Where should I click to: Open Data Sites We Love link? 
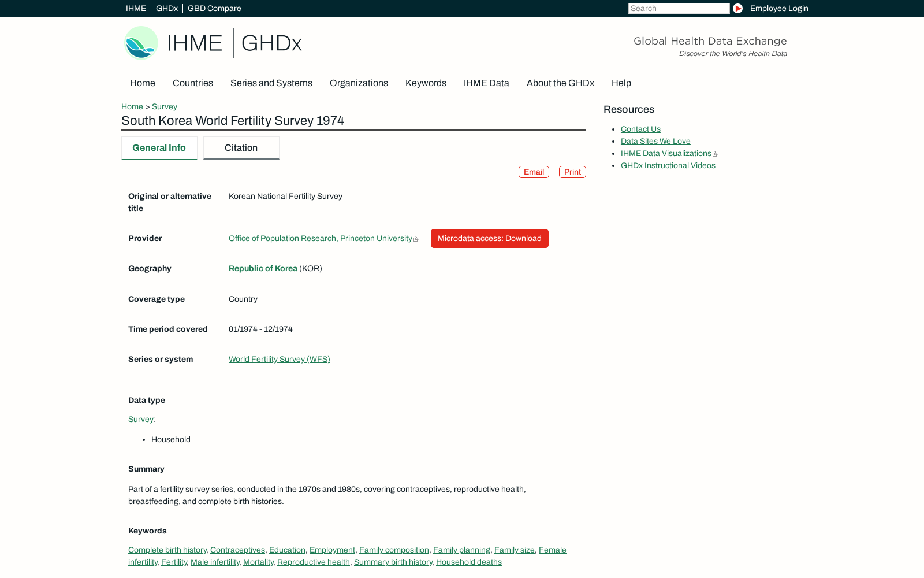tap(655, 142)
